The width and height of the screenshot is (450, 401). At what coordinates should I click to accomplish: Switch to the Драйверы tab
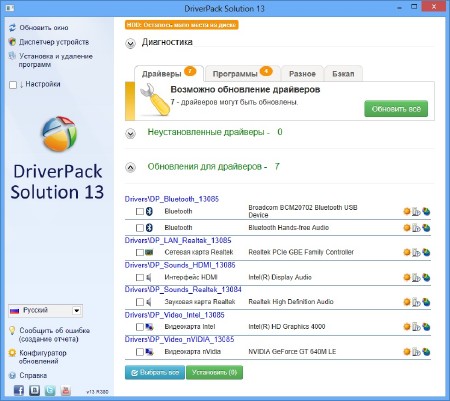click(x=169, y=73)
